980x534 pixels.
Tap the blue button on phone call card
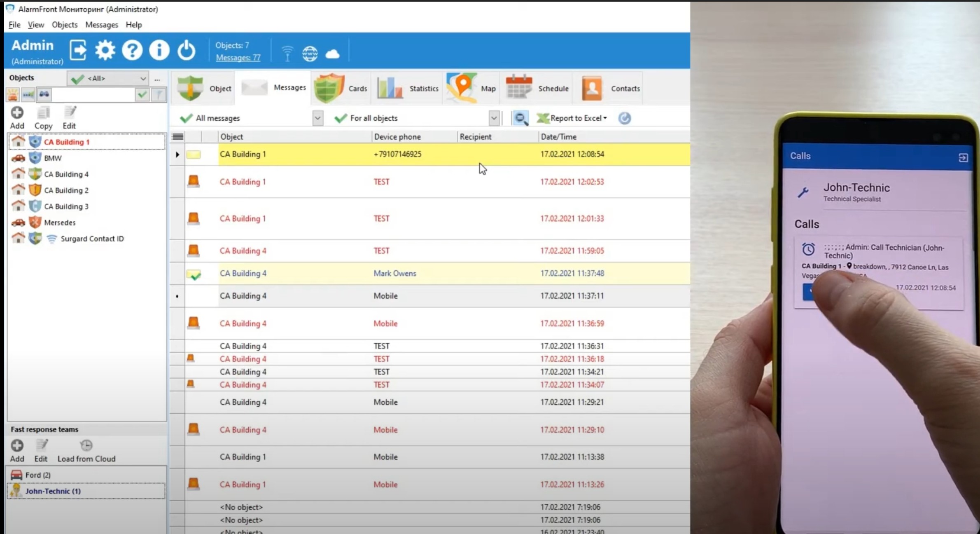point(809,292)
